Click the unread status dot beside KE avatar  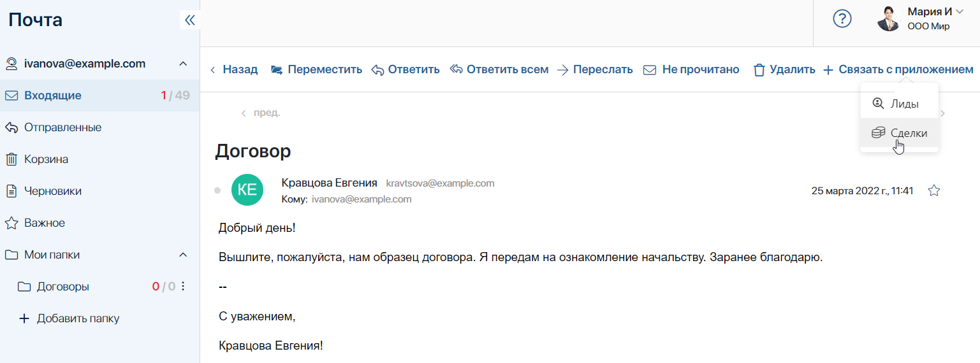[217, 190]
